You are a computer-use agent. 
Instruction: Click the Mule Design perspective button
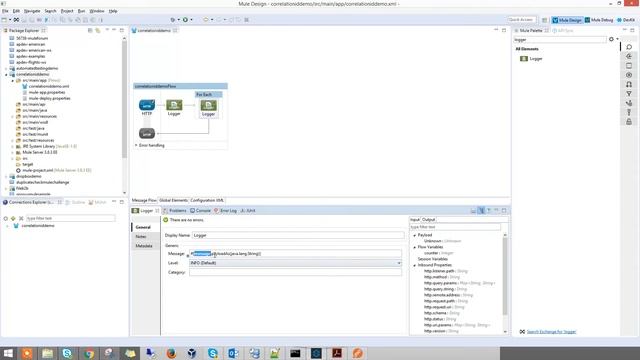coord(567,20)
